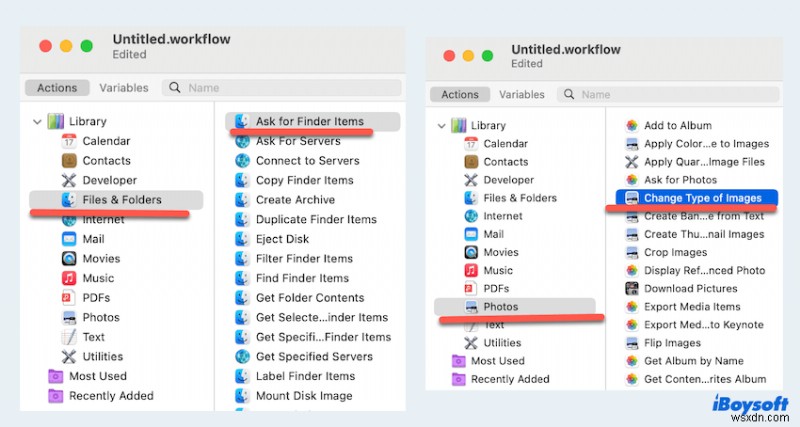Viewport: 800px width, 427px height.
Task: Click Utilities icon in left window library
Action: [x=69, y=356]
